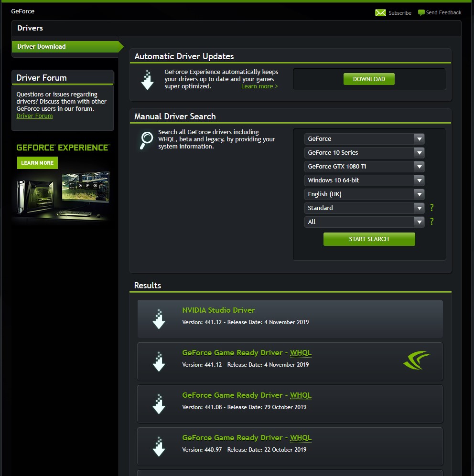Click the NVIDIA Studio Driver download arrow icon
The height and width of the screenshot is (476, 474).
point(159,319)
